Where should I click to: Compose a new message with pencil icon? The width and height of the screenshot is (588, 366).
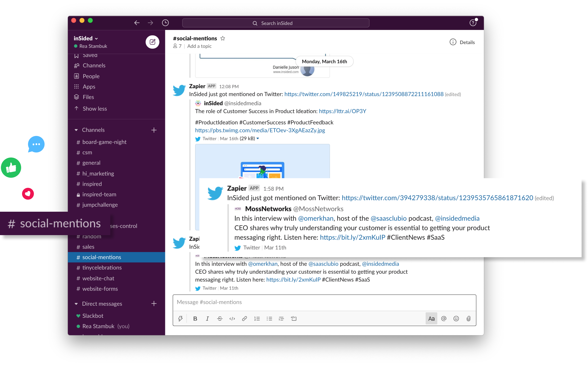click(152, 42)
